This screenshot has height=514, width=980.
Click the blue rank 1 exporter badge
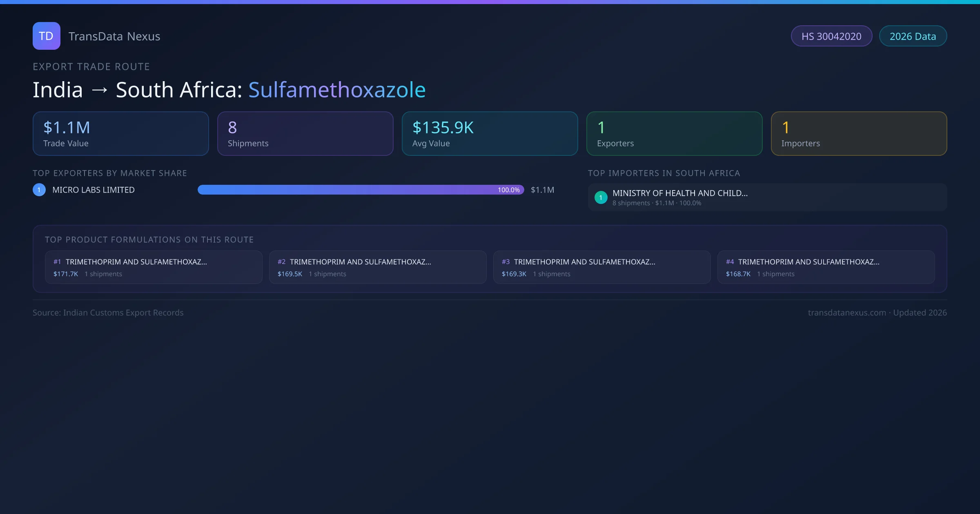pyautogui.click(x=39, y=190)
